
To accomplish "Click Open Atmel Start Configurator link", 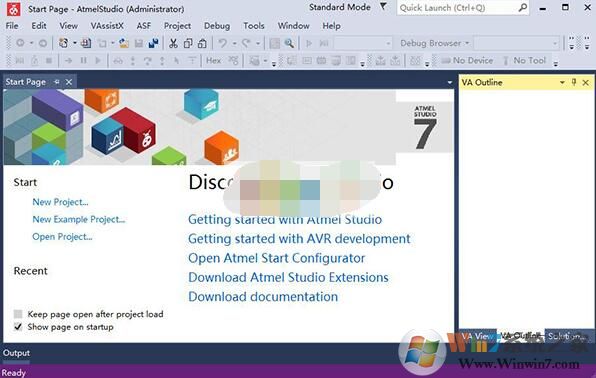I will (x=276, y=258).
